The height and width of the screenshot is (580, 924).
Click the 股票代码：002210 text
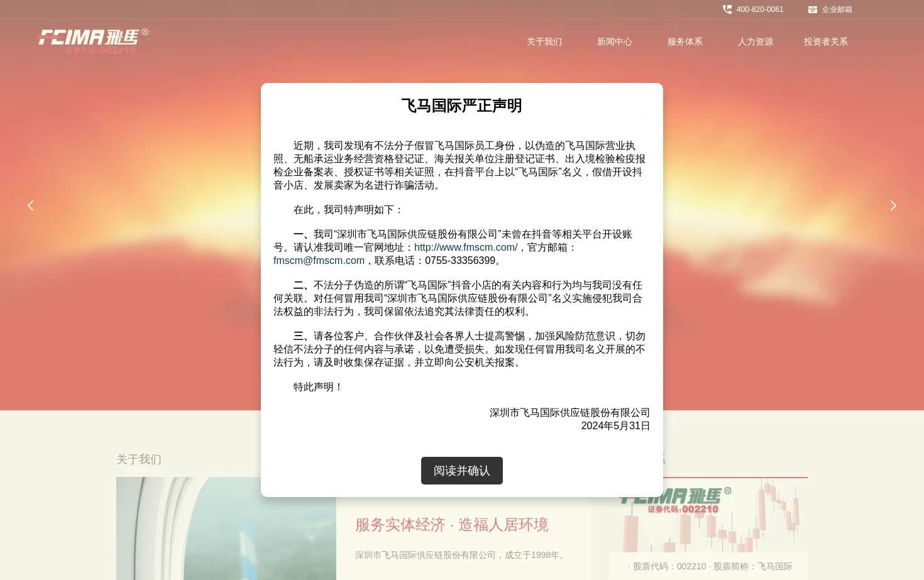(666, 567)
